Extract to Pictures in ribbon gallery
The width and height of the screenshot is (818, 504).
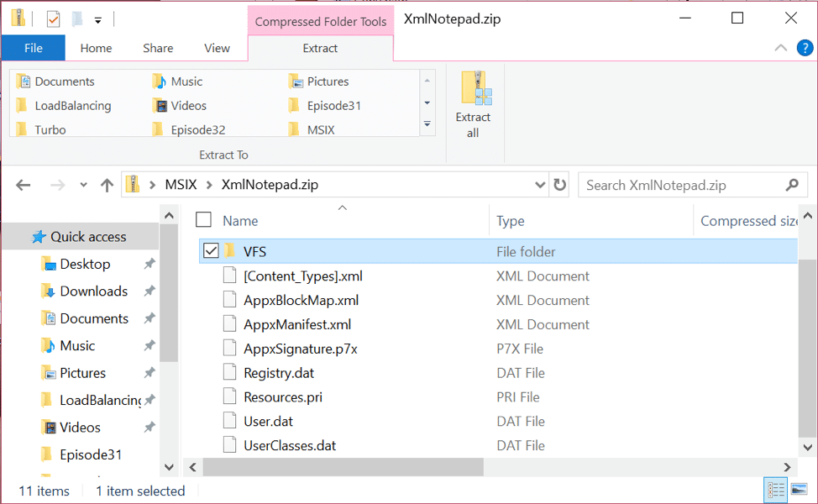click(x=319, y=81)
